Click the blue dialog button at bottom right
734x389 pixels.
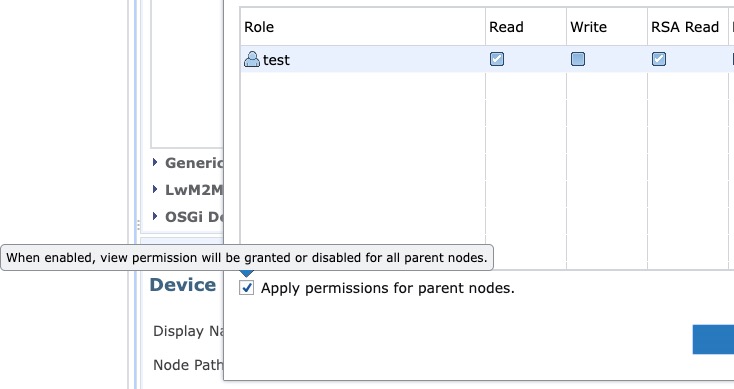point(713,339)
